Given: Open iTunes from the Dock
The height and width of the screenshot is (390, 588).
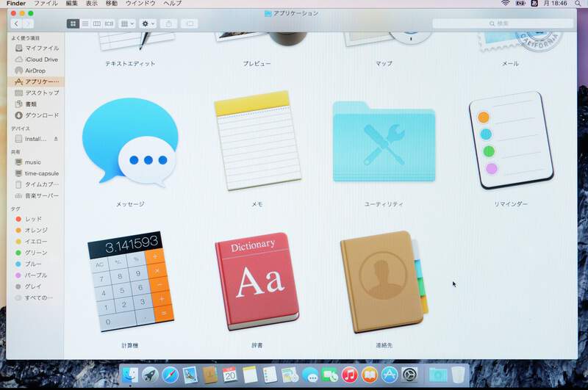Looking at the screenshot, I should tap(350, 375).
